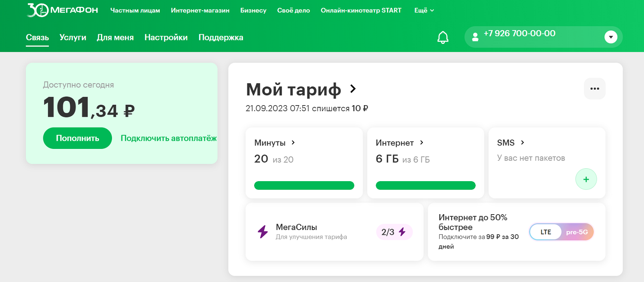Open notifications bell icon

pos(443,37)
